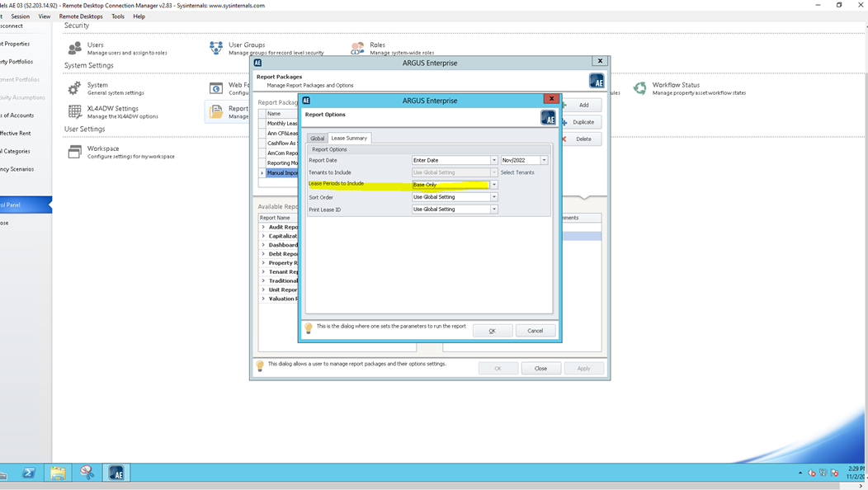Open the Report Date type dropdown
Viewport: 868px width, 490px height.
pos(493,160)
